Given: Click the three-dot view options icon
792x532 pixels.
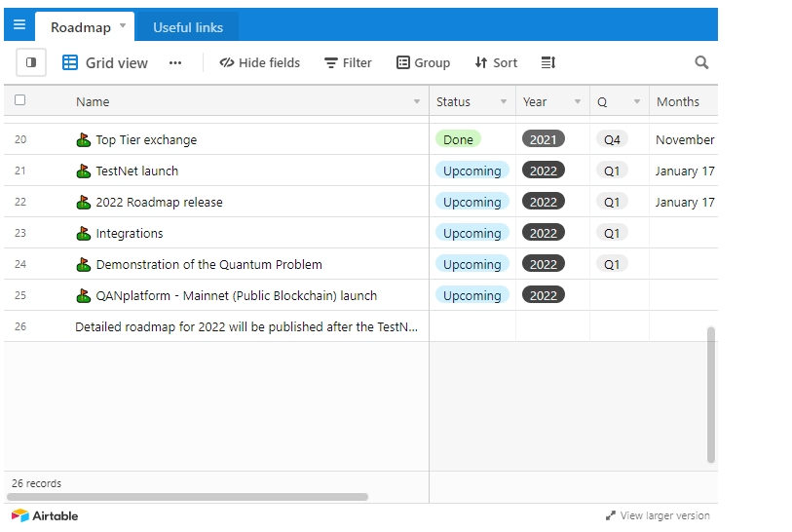Looking at the screenshot, I should [175, 62].
